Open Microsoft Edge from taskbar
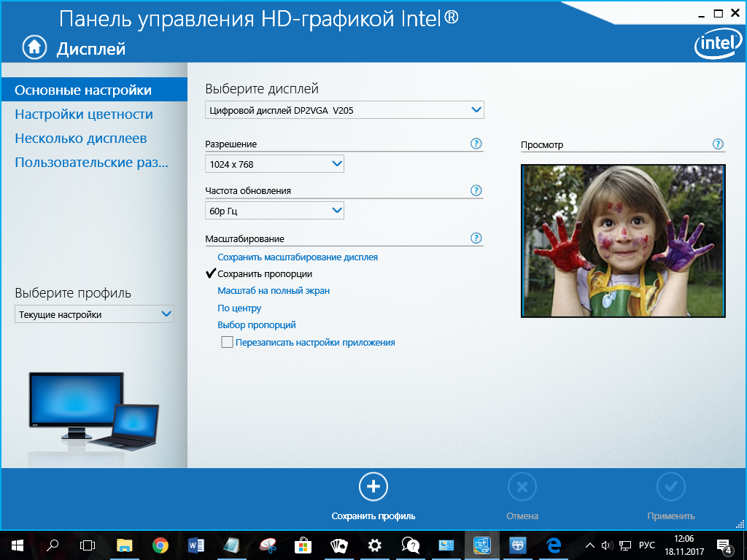Viewport: 747px width, 560px height. (554, 545)
